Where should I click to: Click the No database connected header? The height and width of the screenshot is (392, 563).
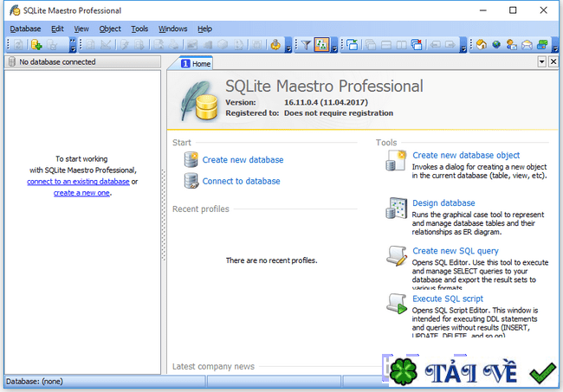coord(82,61)
